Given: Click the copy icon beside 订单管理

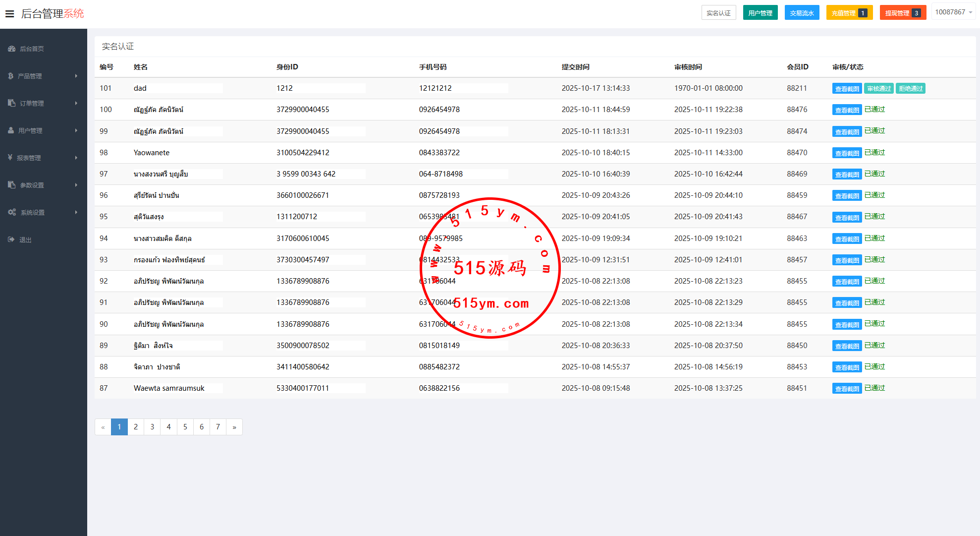Looking at the screenshot, I should (12, 103).
